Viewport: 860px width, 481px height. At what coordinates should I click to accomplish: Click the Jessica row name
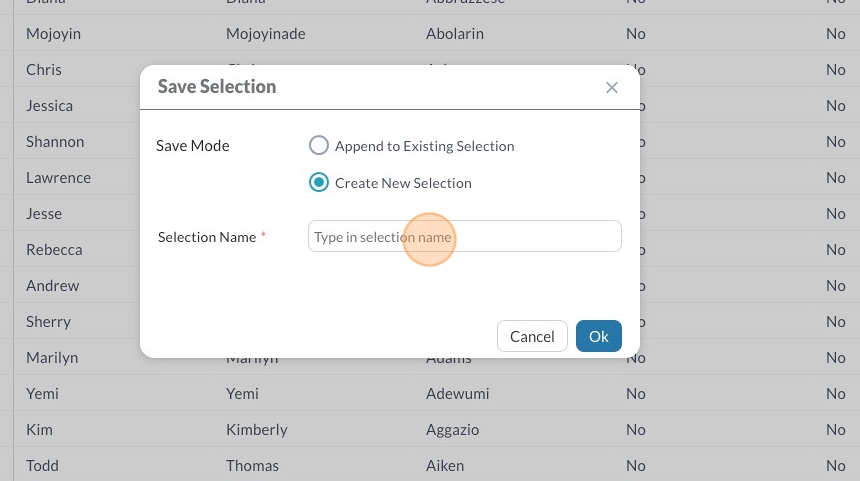(x=49, y=106)
